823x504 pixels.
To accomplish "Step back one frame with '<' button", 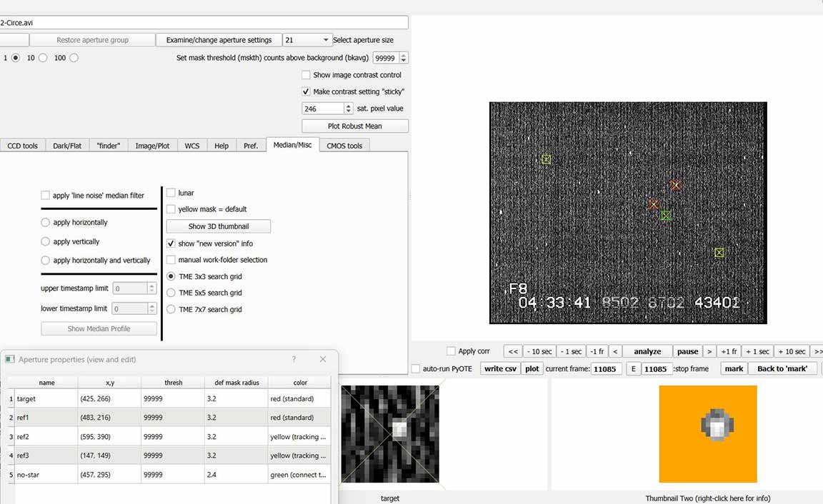I will [615, 351].
